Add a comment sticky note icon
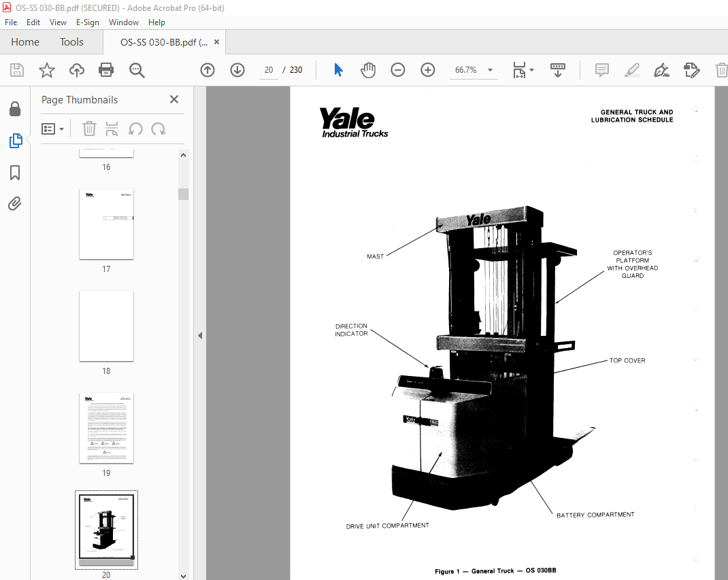Viewport: 728px width, 580px height. [x=601, y=70]
